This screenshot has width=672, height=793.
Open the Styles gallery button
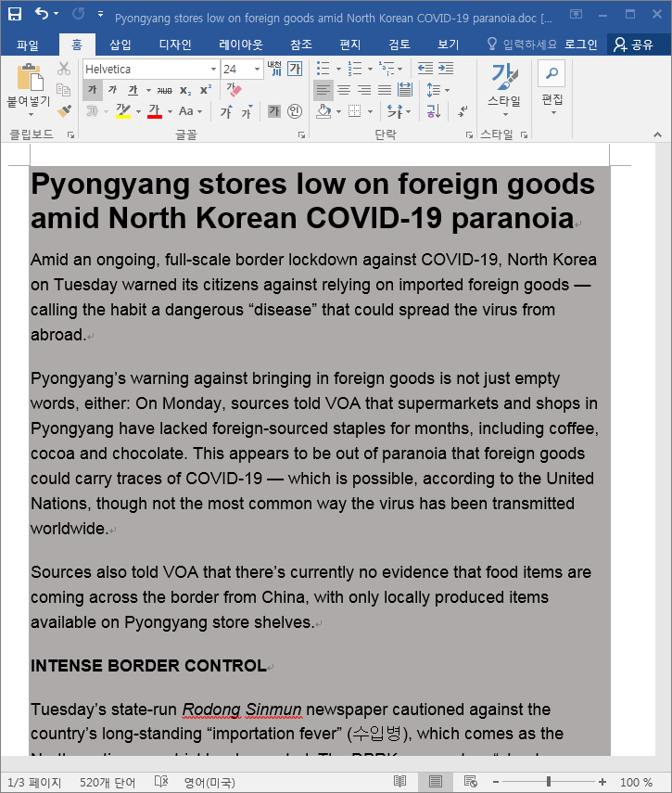point(504,88)
